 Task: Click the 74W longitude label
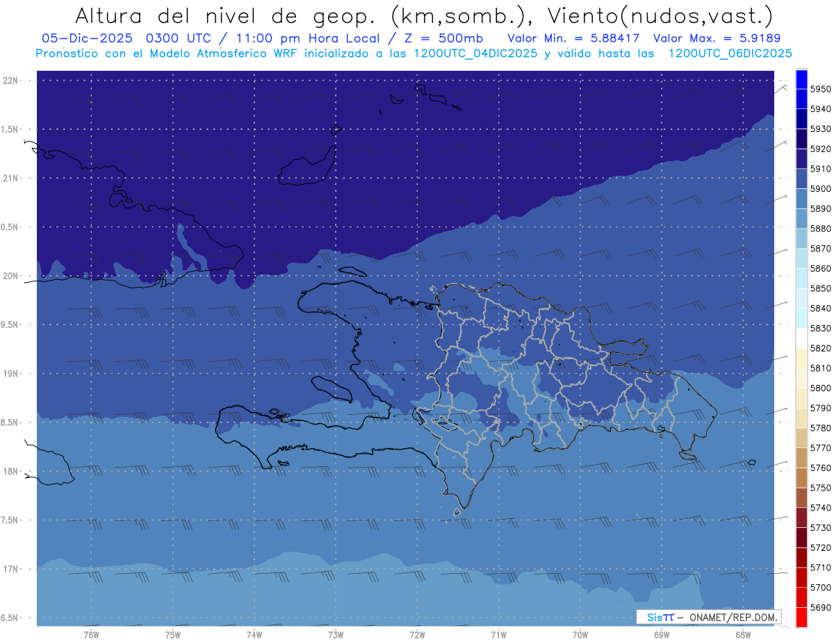tap(254, 635)
